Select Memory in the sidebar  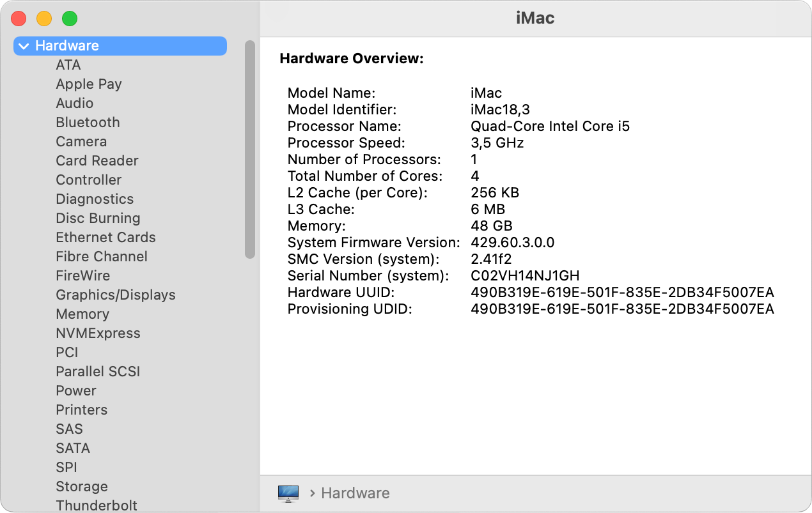click(x=82, y=314)
